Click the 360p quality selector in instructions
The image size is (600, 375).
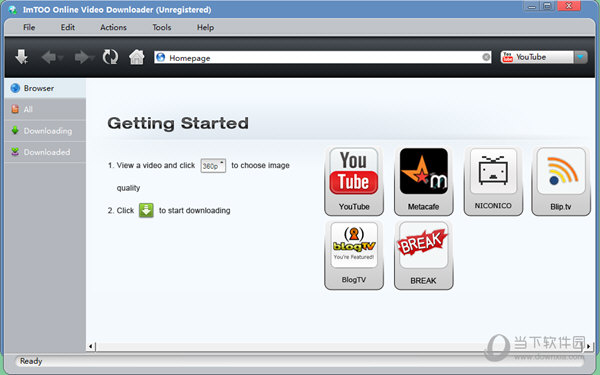[x=213, y=166]
